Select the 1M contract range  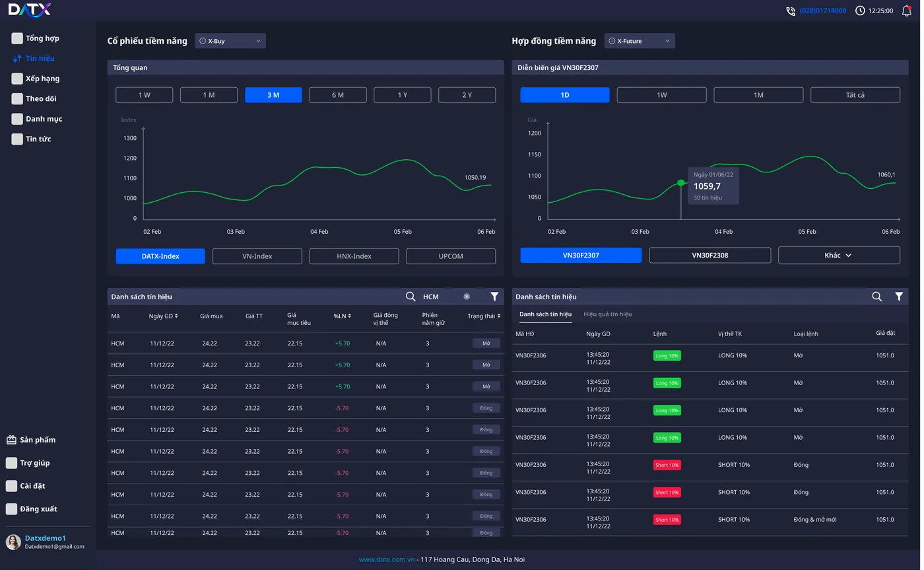click(x=758, y=95)
